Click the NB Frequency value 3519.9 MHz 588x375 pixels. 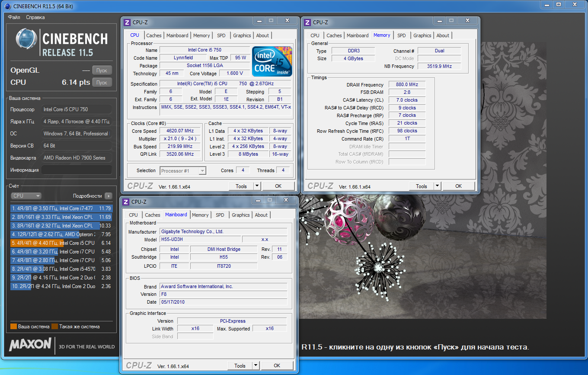point(439,66)
